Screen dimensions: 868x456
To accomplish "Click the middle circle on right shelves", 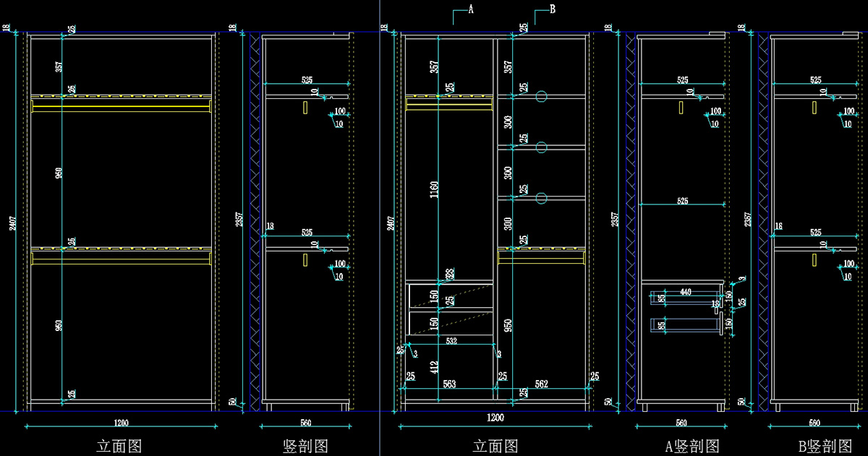I will [541, 147].
